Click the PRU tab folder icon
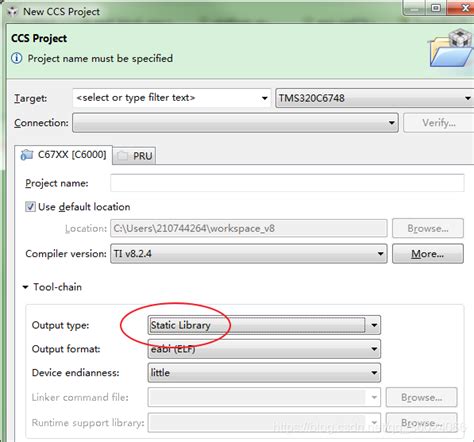The image size is (474, 442). coord(122,156)
